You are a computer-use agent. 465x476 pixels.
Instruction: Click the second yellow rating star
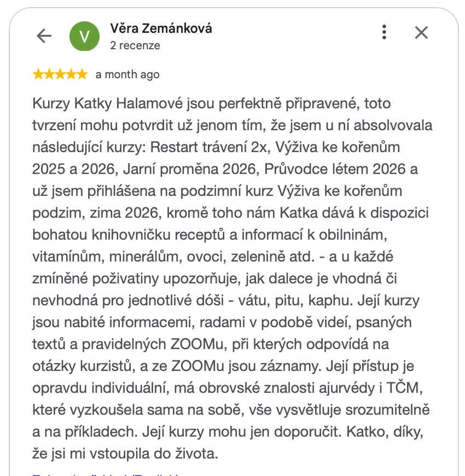(49, 74)
